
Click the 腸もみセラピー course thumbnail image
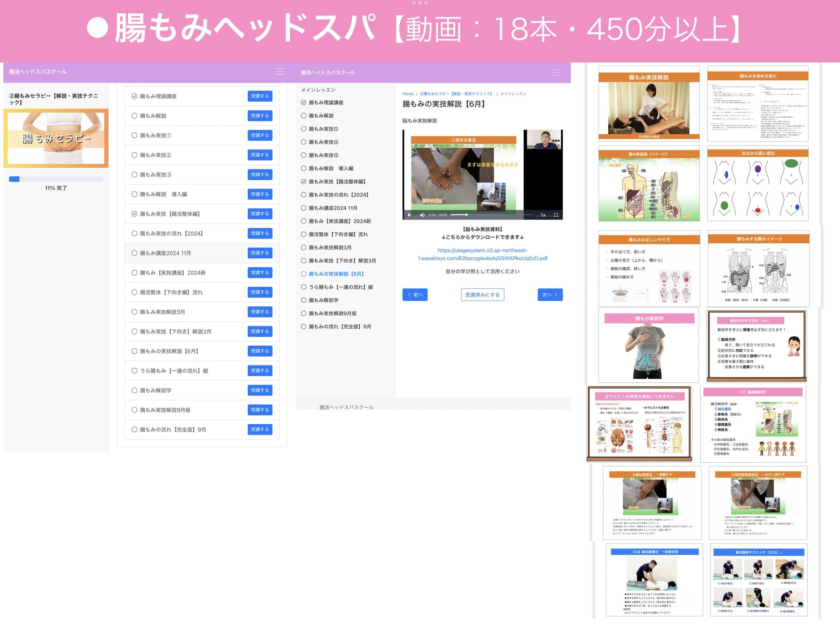56,139
